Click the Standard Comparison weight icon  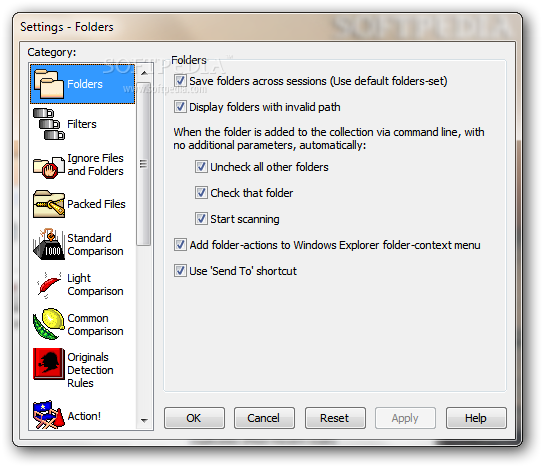click(48, 244)
